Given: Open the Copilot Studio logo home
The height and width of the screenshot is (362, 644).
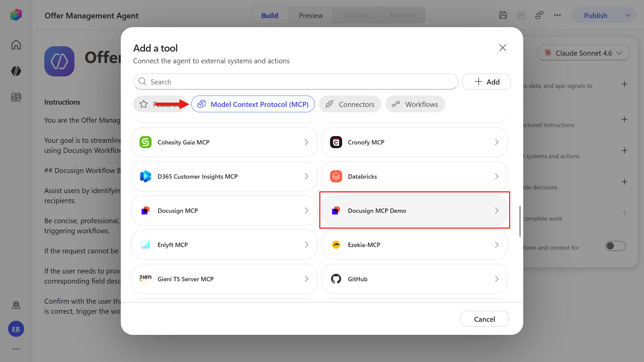Looking at the screenshot, I should [x=16, y=15].
